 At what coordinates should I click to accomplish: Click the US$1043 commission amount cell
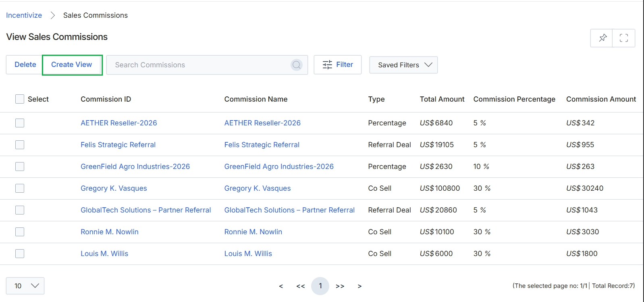tap(582, 210)
